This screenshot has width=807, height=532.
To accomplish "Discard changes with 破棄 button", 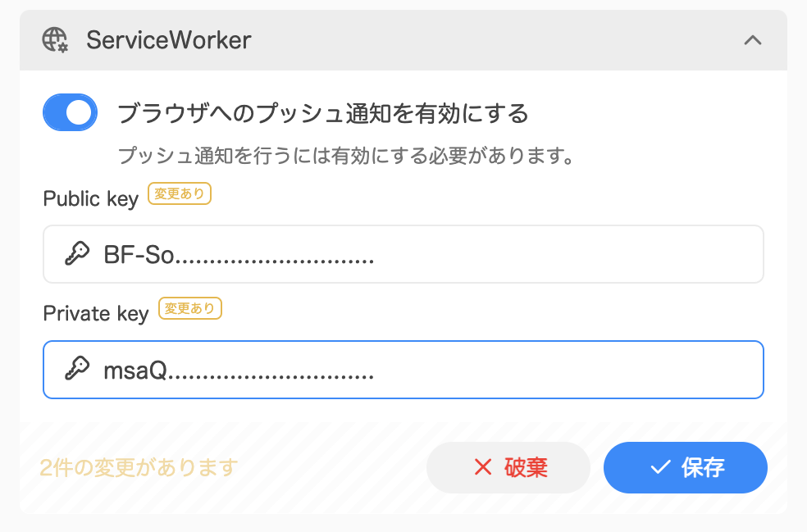I will point(508,467).
